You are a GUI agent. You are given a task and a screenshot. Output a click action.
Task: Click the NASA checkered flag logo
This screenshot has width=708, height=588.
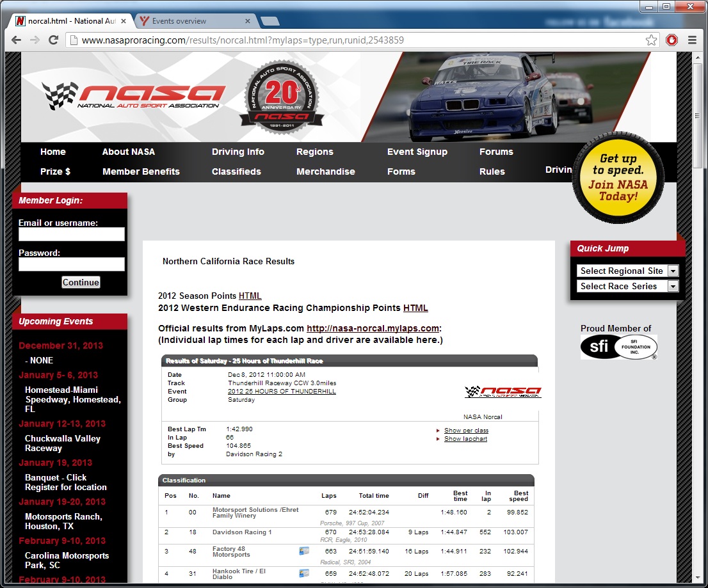[x=134, y=96]
